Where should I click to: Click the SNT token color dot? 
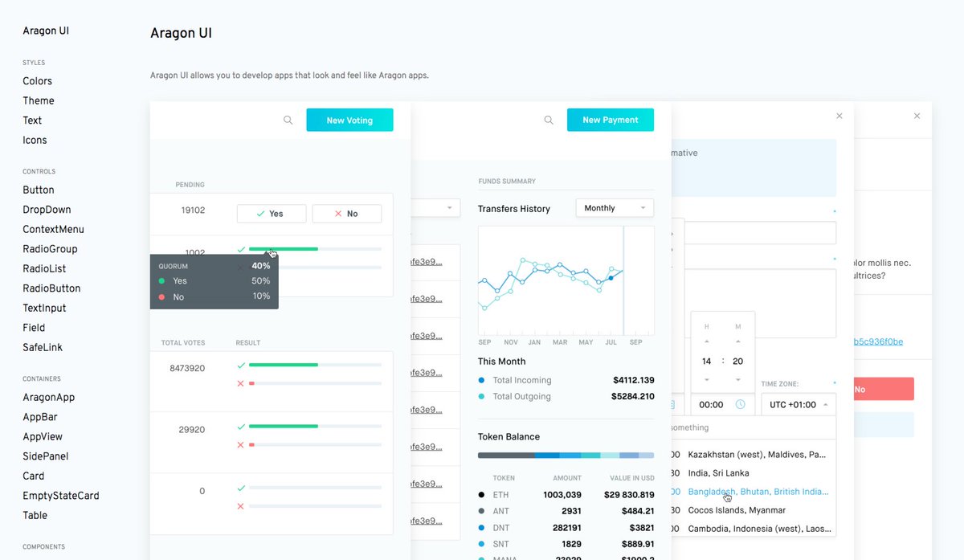[x=481, y=545]
